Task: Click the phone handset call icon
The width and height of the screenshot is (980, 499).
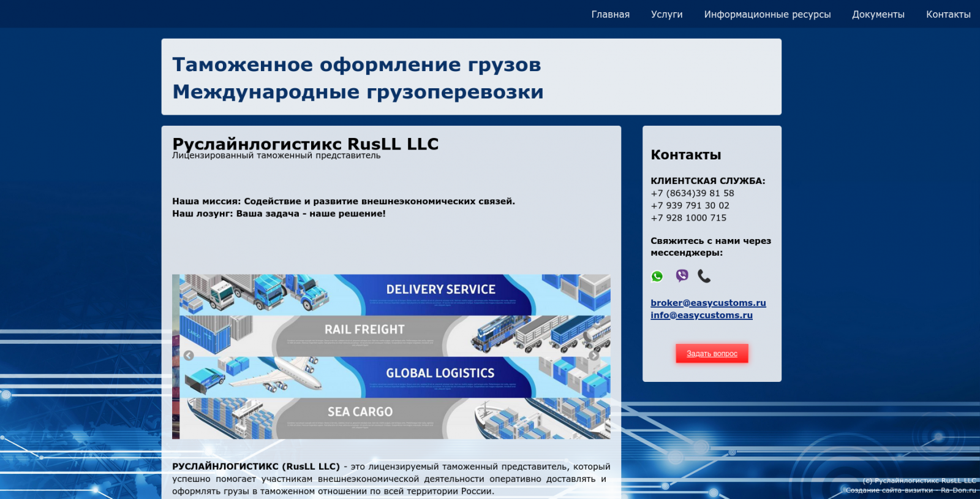Action: [x=704, y=276]
